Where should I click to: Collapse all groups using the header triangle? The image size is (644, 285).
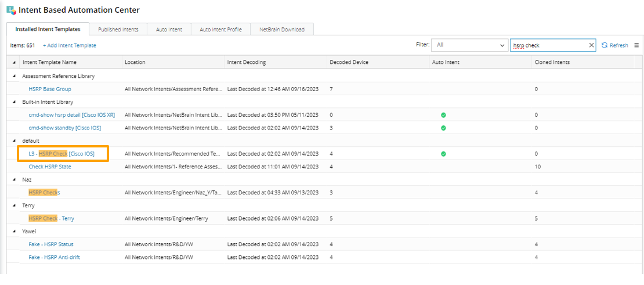pyautogui.click(x=14, y=62)
